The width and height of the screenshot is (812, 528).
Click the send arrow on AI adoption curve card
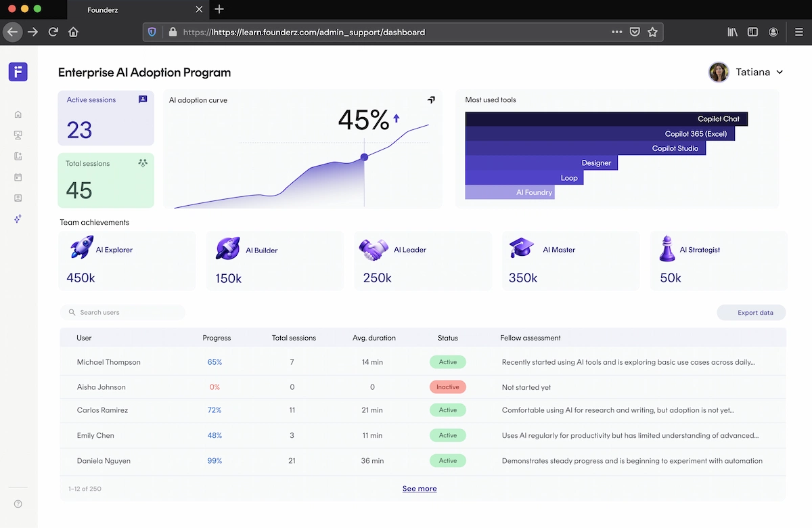431,100
